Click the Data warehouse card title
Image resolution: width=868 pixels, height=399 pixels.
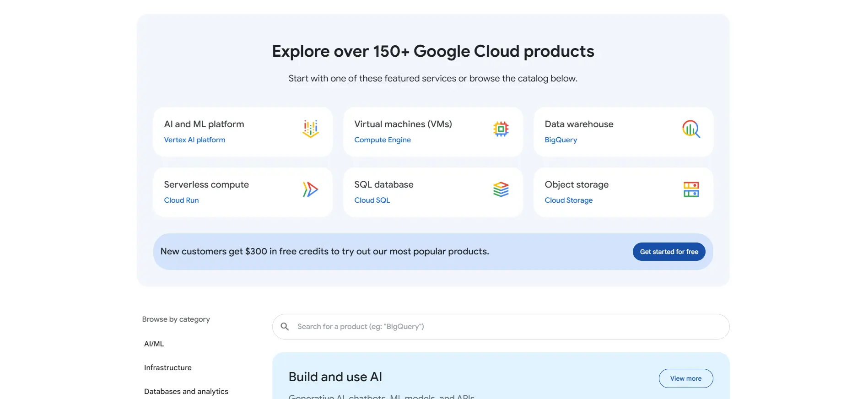pos(579,124)
